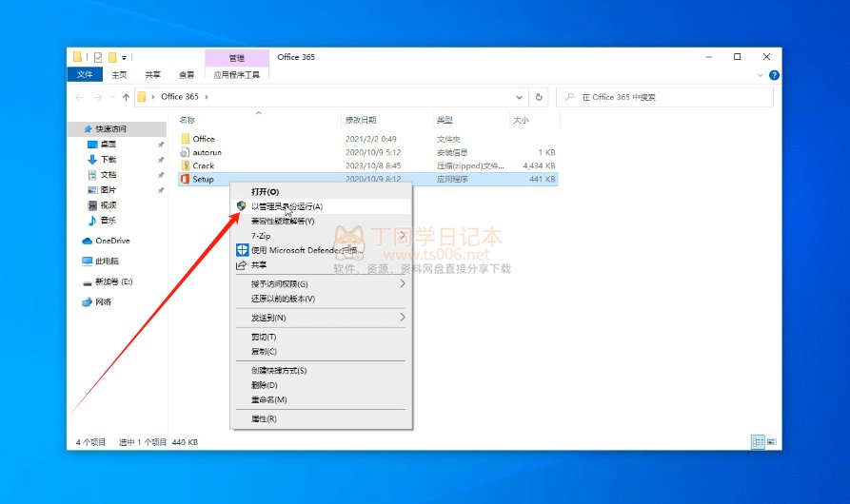850x504 pixels.
Task: Expand the grant access (授予访问权限) submenu arrow
Action: click(403, 283)
